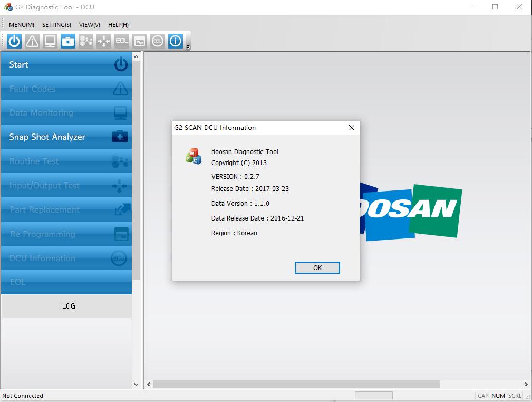Click the sidebar vertical scrollbar thumb
The height and width of the screenshot is (402, 532).
click(137, 170)
